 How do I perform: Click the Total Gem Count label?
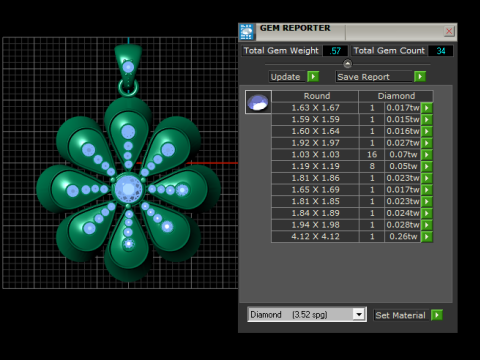coord(389,51)
